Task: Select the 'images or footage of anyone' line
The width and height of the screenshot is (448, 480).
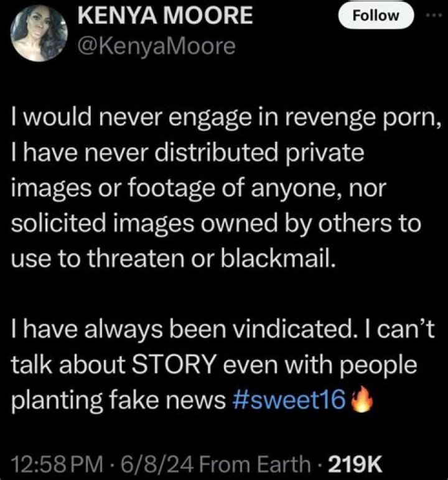Action: pyautogui.click(x=198, y=189)
